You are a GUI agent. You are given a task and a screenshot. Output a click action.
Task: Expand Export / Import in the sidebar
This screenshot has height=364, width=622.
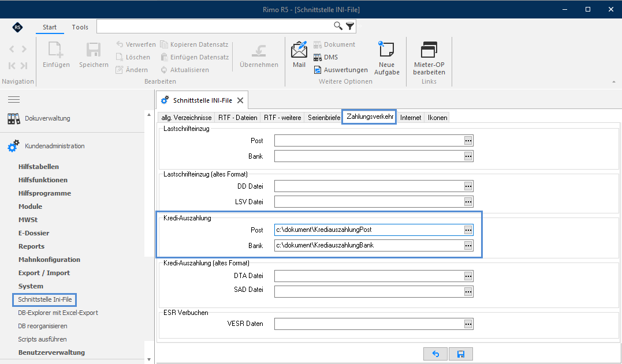coord(44,273)
